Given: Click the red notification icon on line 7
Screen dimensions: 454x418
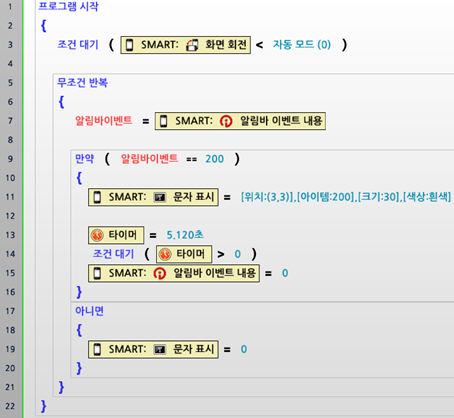Looking at the screenshot, I should tap(226, 121).
